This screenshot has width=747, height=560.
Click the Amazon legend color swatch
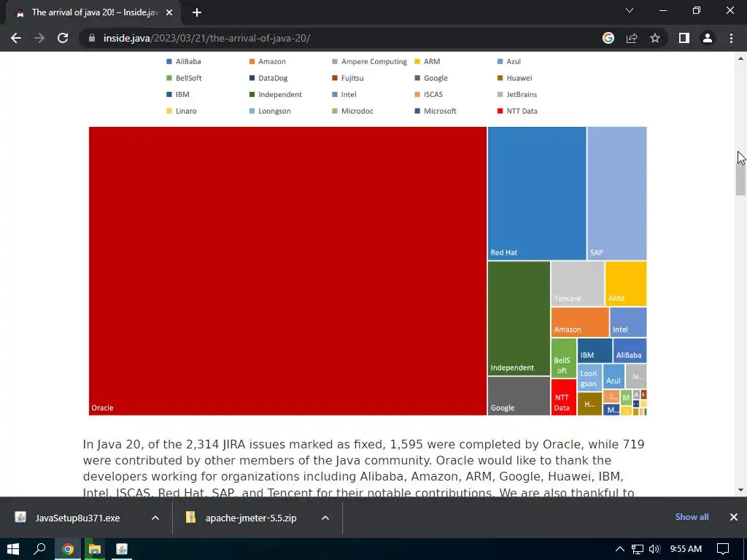point(252,61)
